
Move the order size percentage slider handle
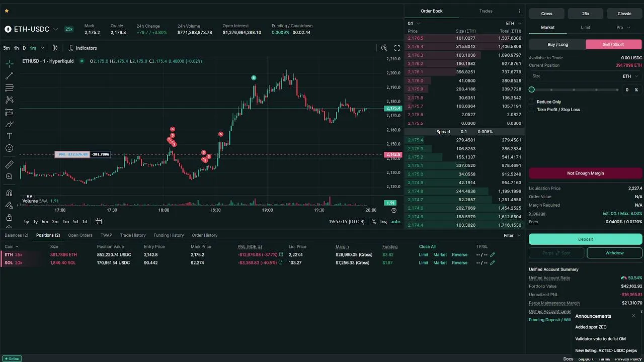(532, 89)
